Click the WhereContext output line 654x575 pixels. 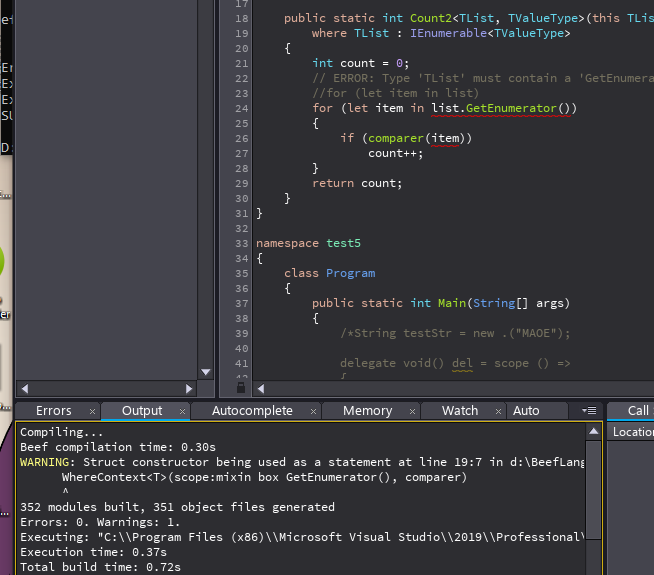coord(264,477)
